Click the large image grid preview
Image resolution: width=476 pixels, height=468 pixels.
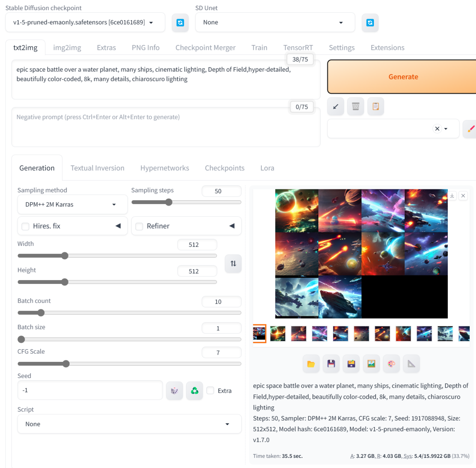361,254
